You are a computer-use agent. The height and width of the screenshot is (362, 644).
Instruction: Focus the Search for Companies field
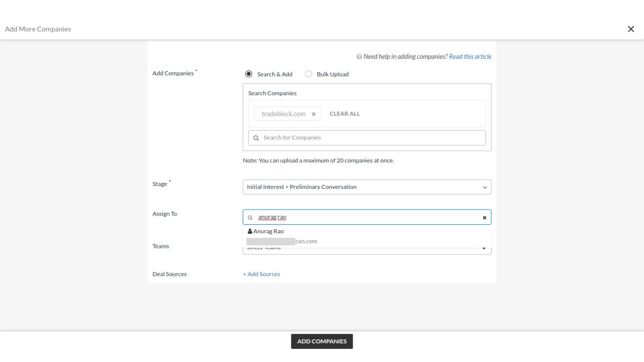[x=372, y=138]
